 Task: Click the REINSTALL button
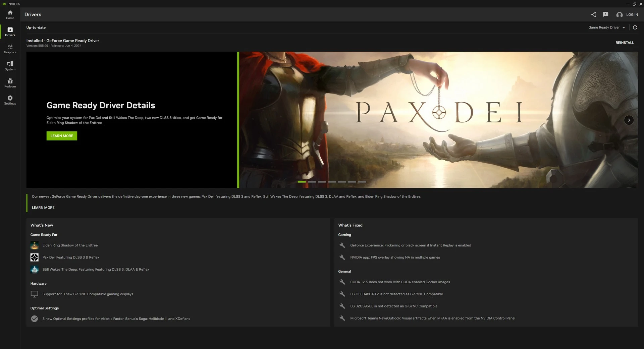coord(625,43)
